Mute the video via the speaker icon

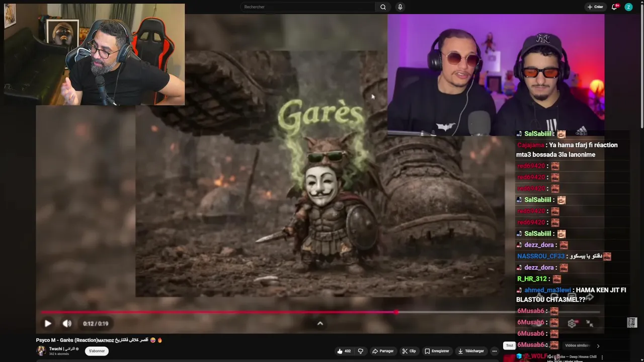67,324
